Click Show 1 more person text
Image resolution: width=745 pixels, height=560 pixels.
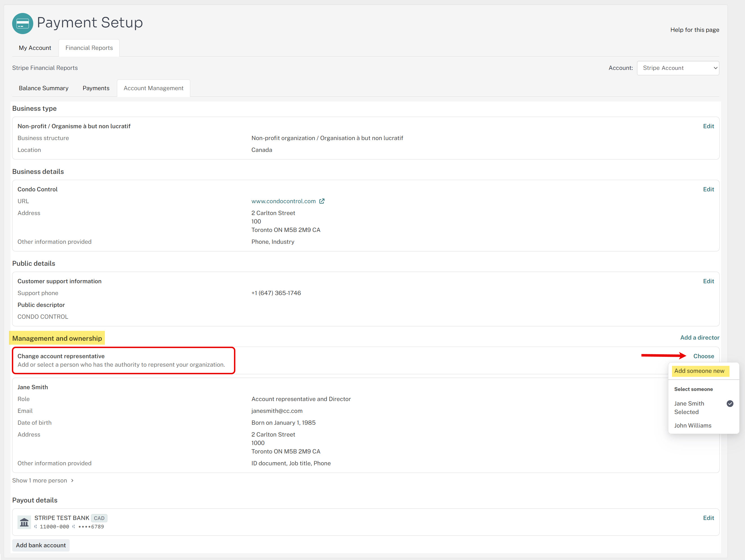coord(40,481)
